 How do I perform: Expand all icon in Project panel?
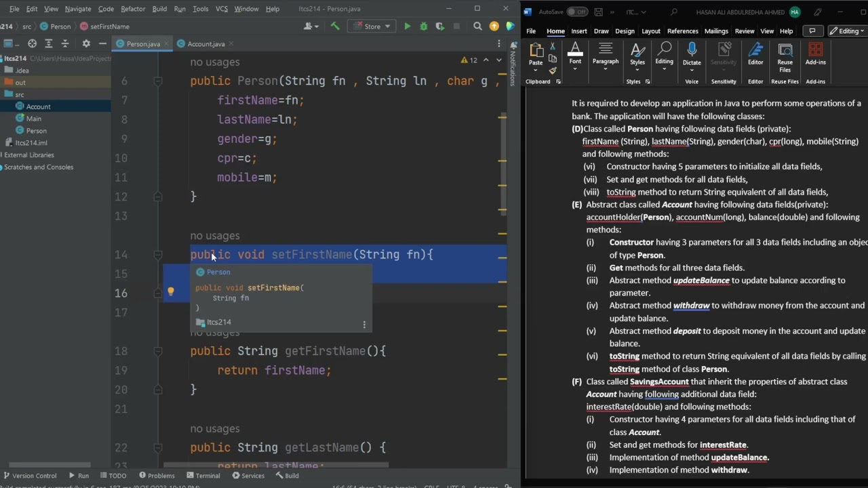(48, 43)
